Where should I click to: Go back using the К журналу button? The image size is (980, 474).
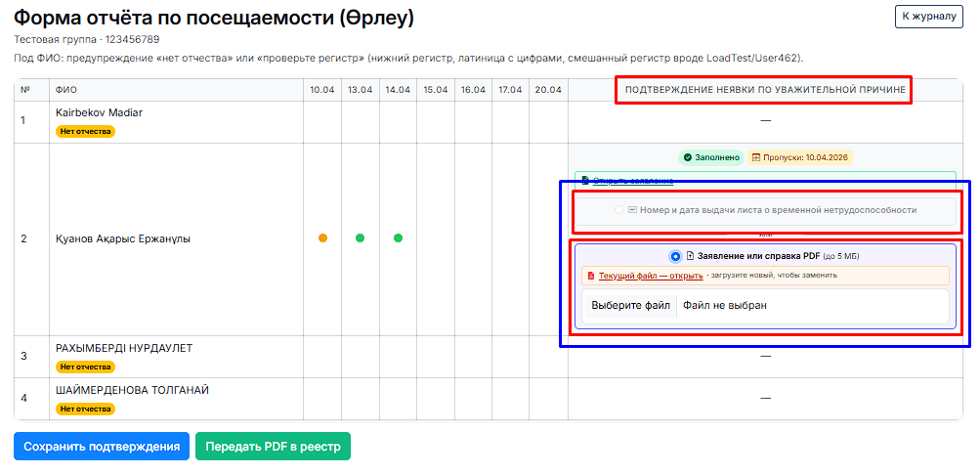click(929, 17)
